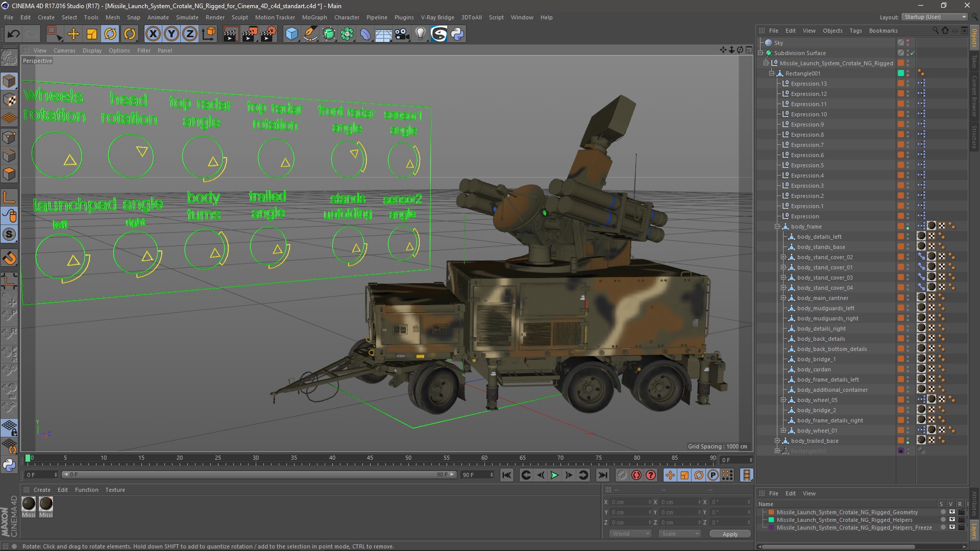Expand body_trailed_base node
Screen dimensions: 980x551
tap(777, 441)
